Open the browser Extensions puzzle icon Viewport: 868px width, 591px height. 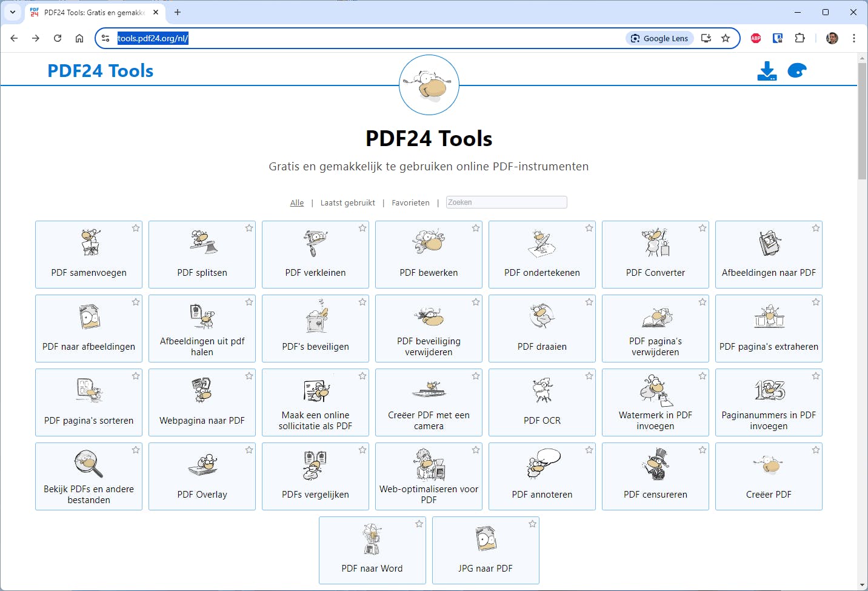point(800,38)
